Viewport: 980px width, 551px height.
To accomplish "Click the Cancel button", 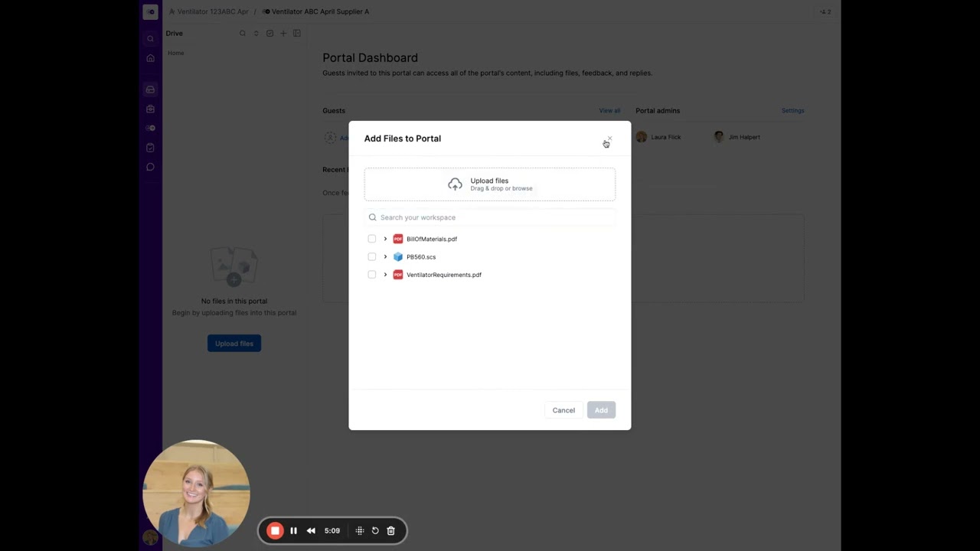I will pyautogui.click(x=563, y=410).
